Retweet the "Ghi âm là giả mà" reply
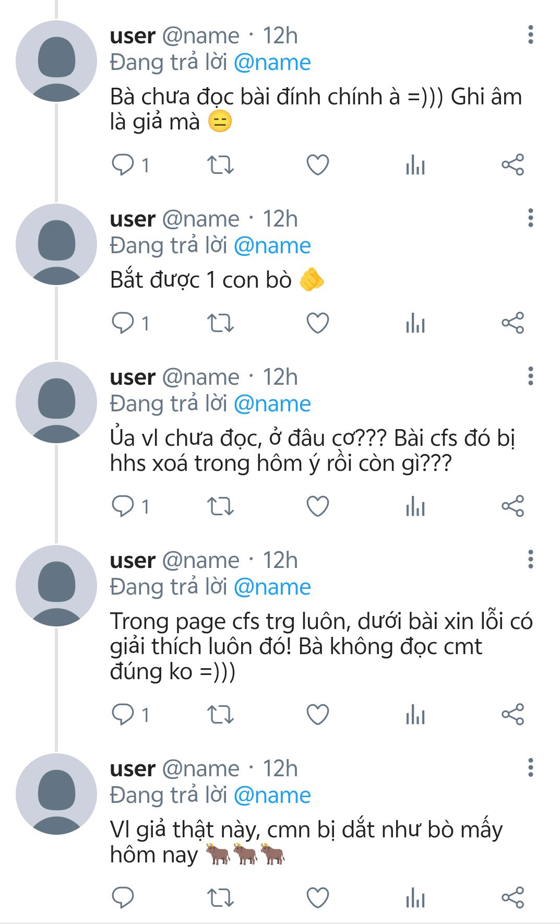This screenshot has height=924, width=560. (x=220, y=165)
